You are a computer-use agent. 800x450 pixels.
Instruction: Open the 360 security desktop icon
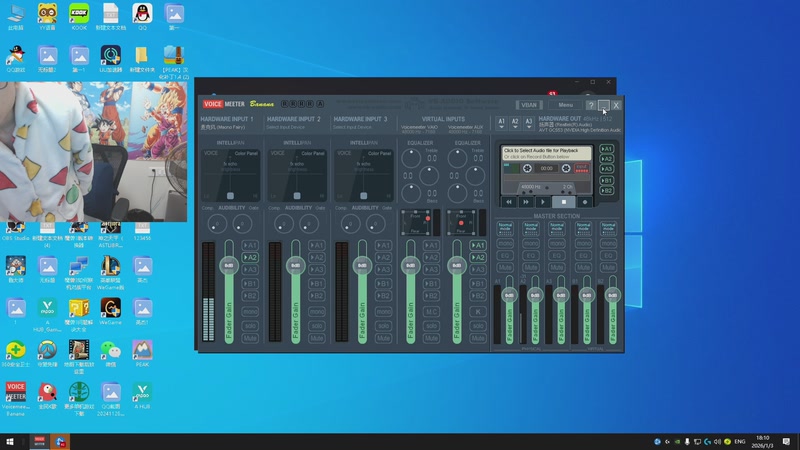(16, 354)
